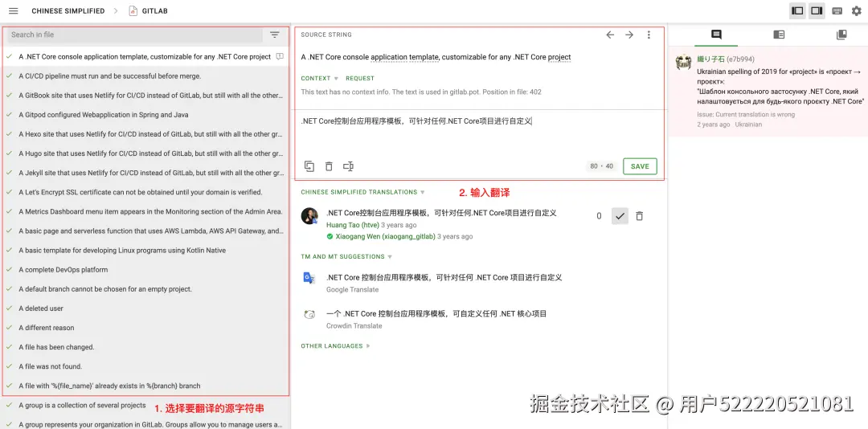Select 'A basic page and serverless function' string
The image size is (868, 429).
[145, 231]
